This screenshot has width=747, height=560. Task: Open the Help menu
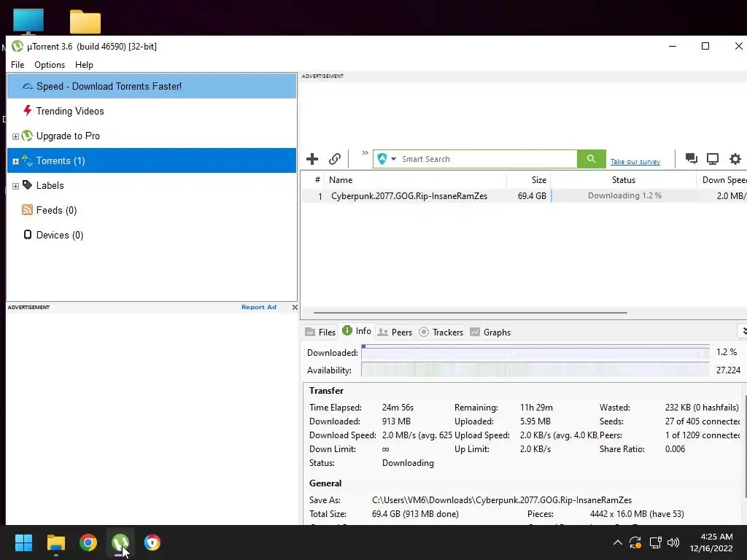pos(84,65)
